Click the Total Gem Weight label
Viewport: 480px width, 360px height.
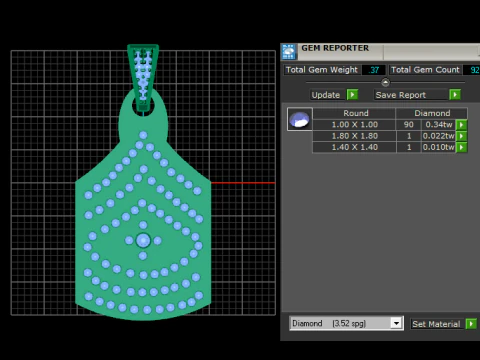[322, 70]
